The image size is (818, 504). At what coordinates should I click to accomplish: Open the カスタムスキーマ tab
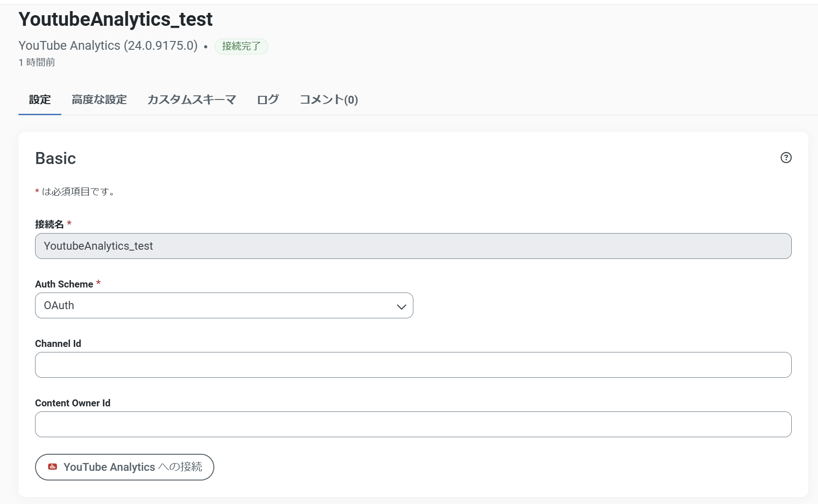(x=192, y=100)
